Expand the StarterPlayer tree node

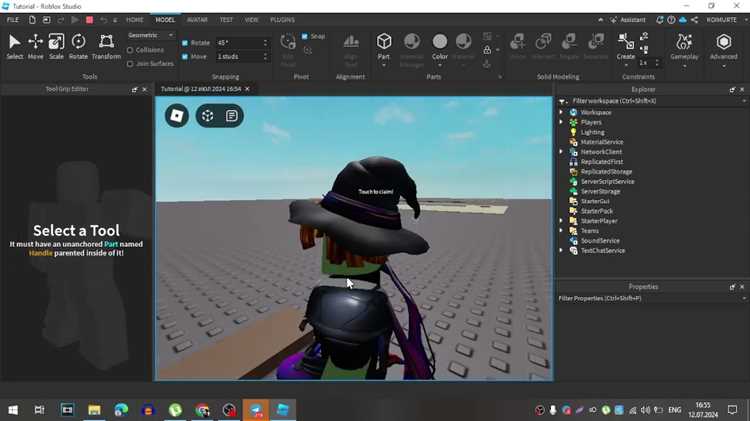[x=562, y=221]
